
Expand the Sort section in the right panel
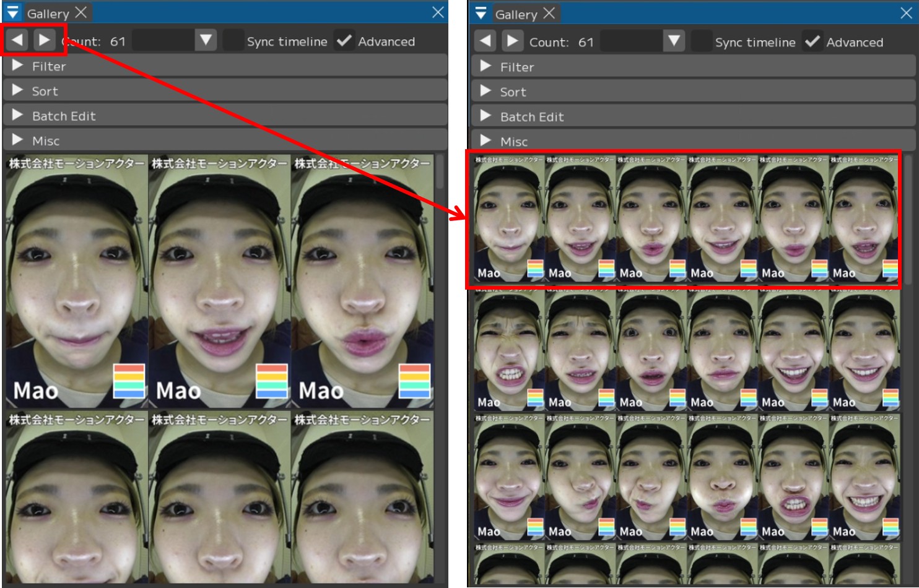tap(486, 92)
